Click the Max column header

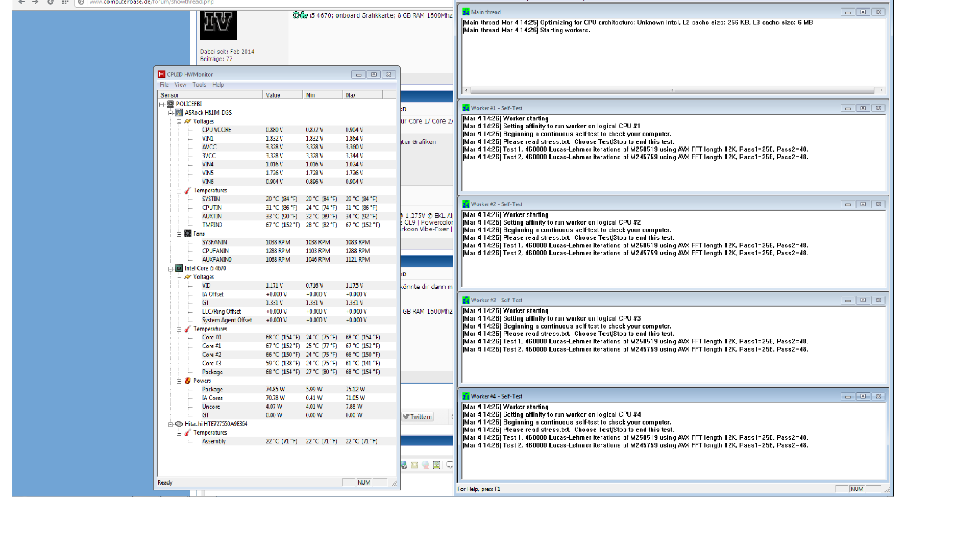coord(362,95)
